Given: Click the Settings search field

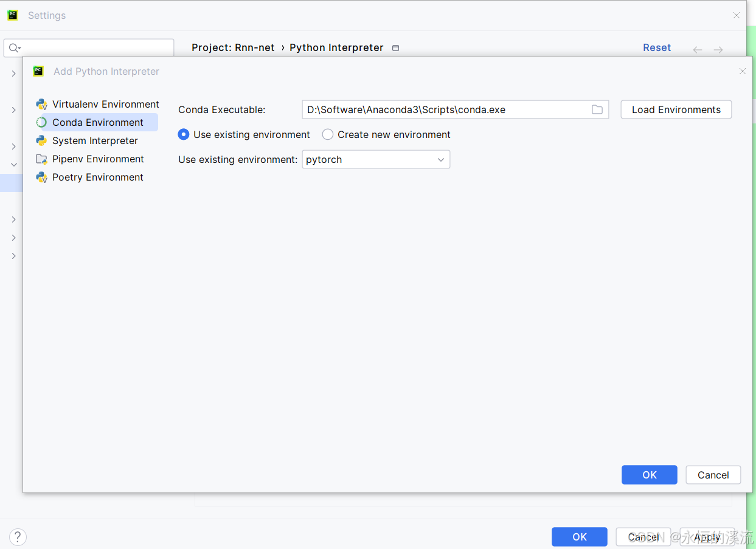Looking at the screenshot, I should [x=89, y=48].
